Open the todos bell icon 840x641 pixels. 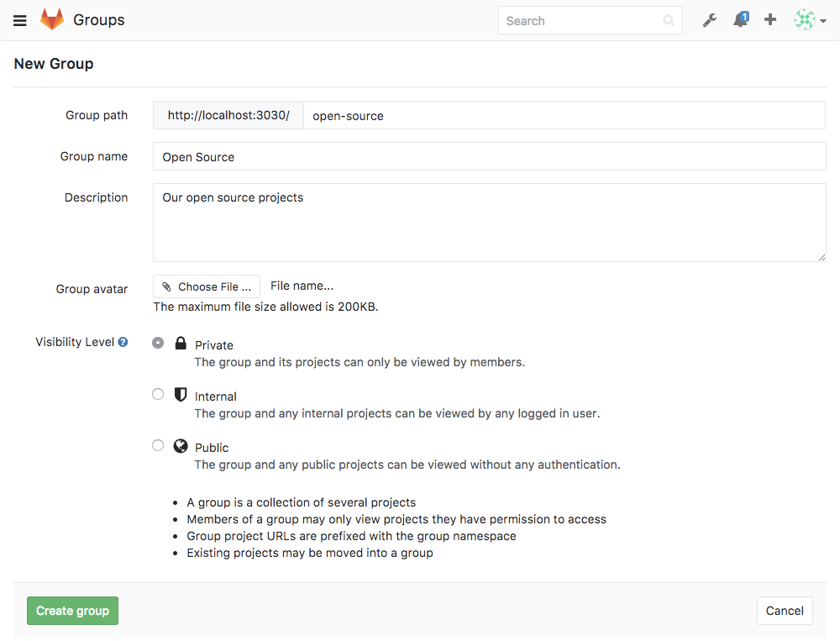click(740, 20)
